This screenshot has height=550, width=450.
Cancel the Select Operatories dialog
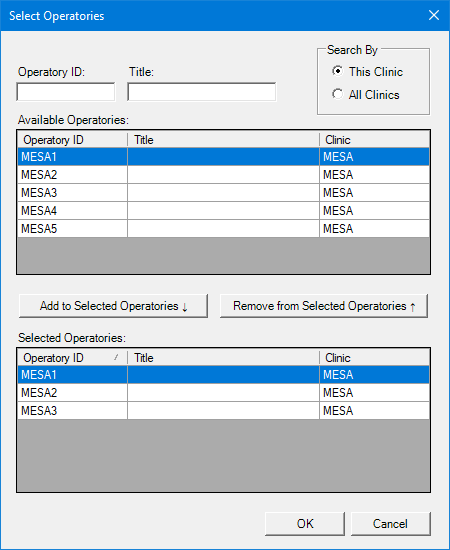pos(390,524)
